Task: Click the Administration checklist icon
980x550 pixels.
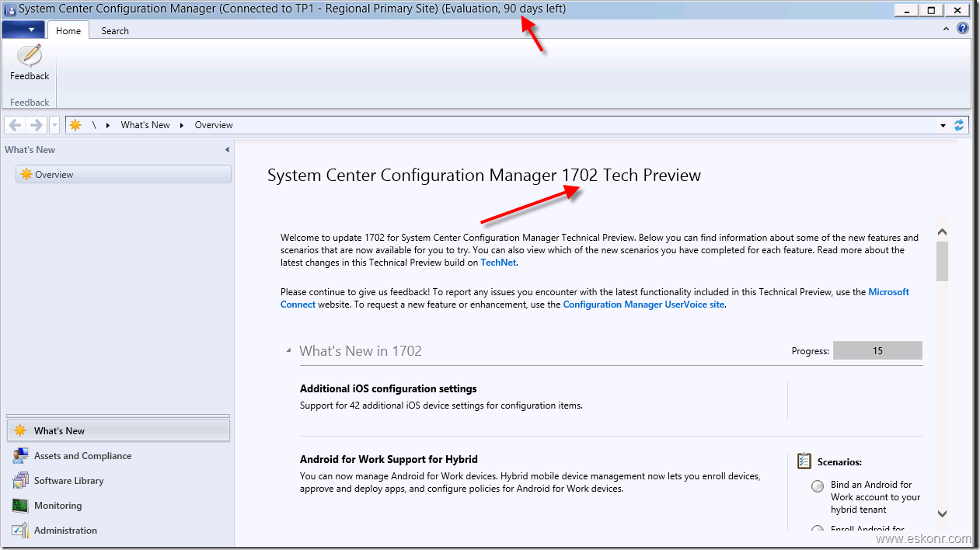Action: 20,531
